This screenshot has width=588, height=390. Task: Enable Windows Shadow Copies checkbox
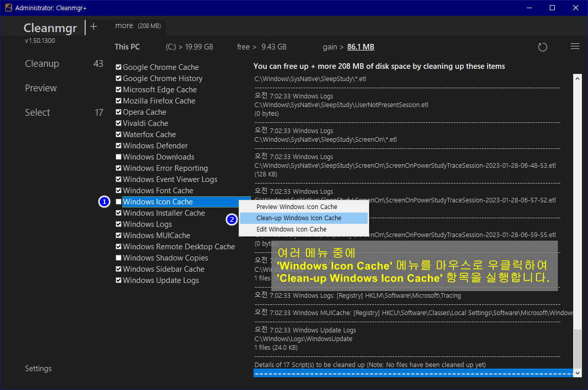[118, 258]
